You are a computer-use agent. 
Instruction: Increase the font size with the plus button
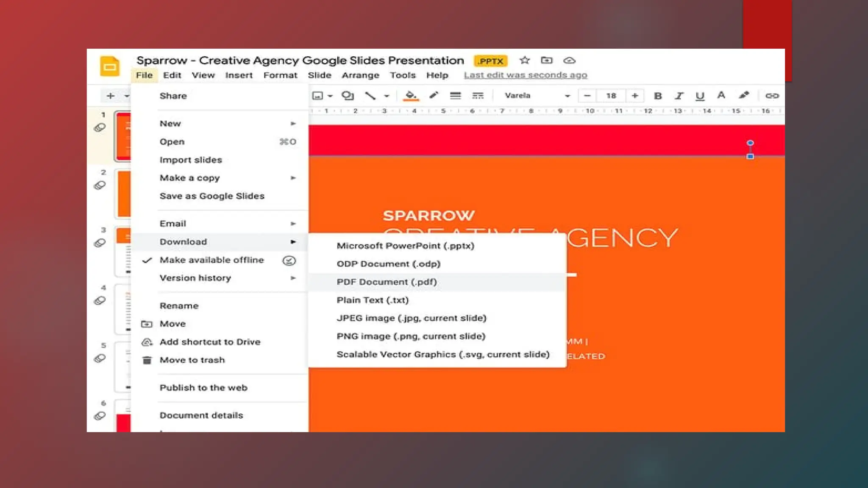tap(634, 96)
